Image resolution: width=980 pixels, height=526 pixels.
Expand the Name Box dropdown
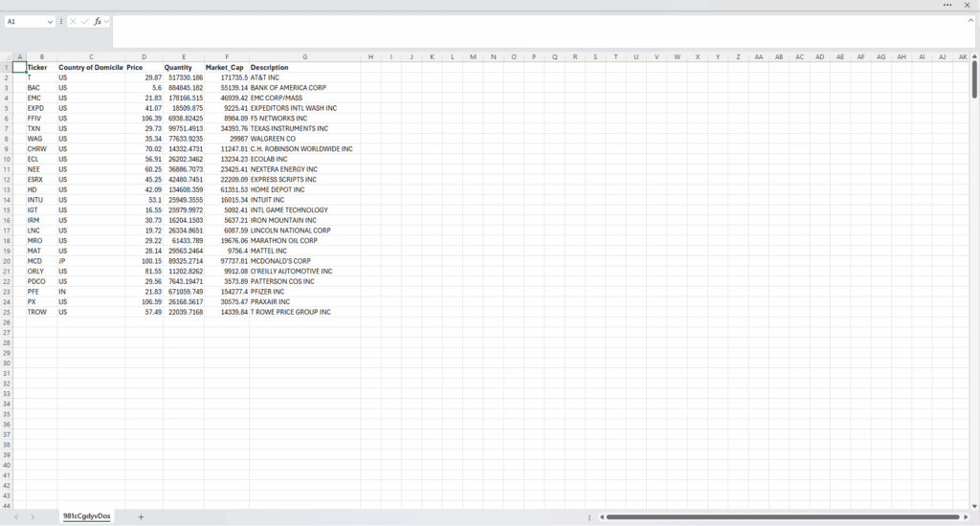click(50, 21)
